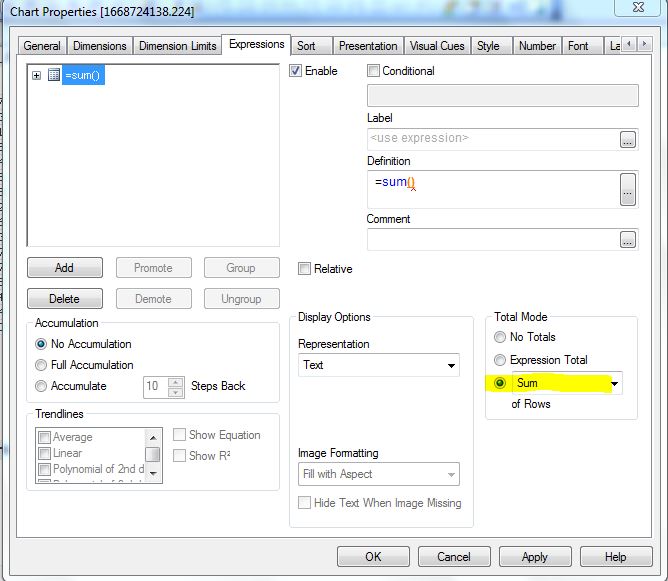Select No Accumulation radio button
668x581 pixels.
[41, 344]
